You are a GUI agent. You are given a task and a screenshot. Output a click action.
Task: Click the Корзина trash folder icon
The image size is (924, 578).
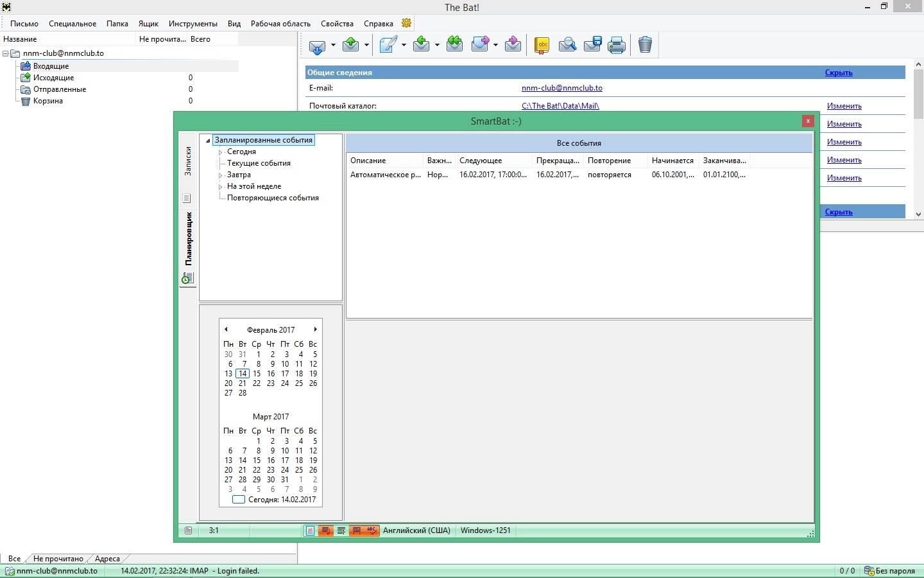(26, 101)
